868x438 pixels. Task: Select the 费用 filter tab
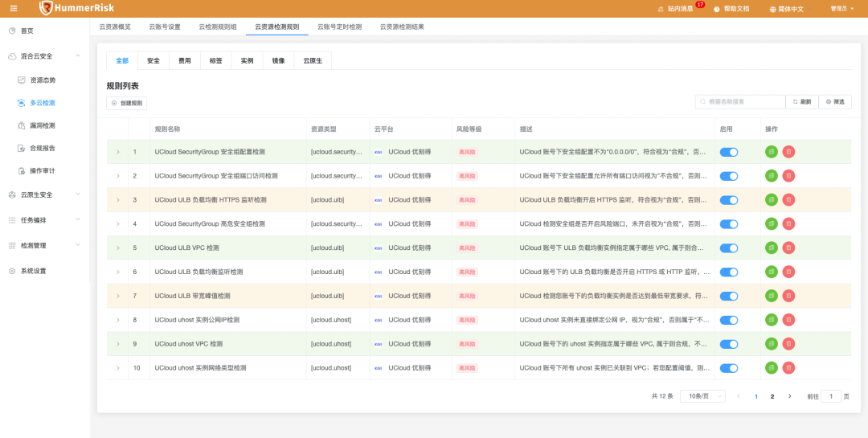coord(184,61)
